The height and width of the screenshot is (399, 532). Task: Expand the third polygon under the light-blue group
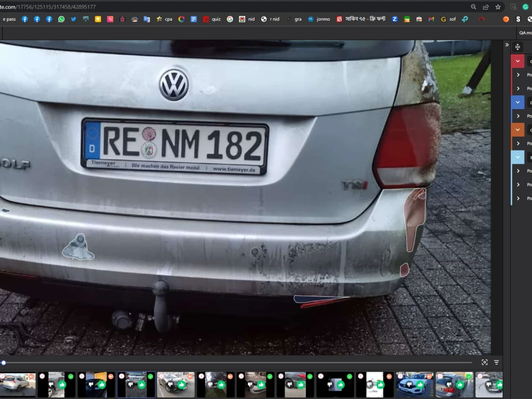[x=518, y=198]
